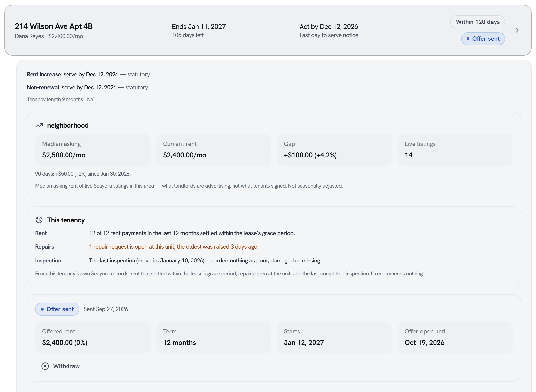Click Dana Reyes · $2,400.00/mo subtitle
The image size is (536, 392).
coord(49,36)
